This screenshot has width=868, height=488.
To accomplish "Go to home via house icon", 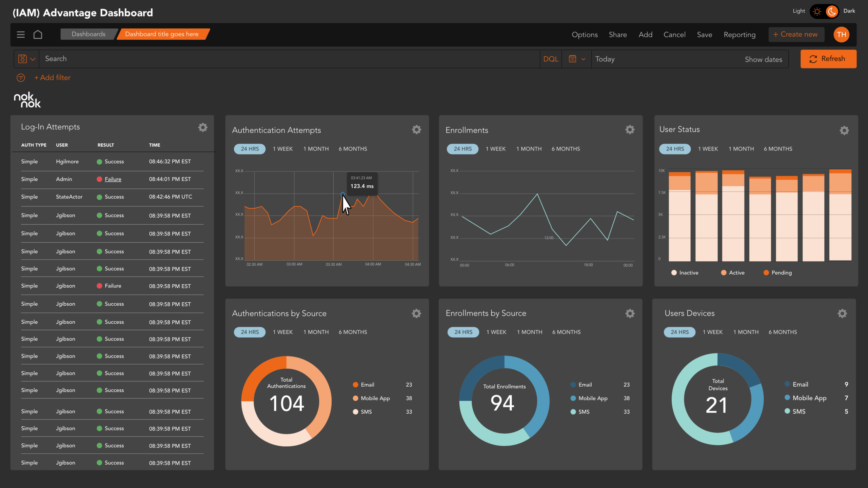I will 38,35.
